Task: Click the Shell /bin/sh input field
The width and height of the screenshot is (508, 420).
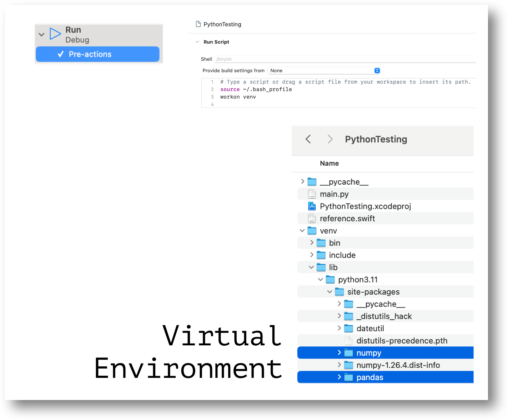Action: point(346,59)
